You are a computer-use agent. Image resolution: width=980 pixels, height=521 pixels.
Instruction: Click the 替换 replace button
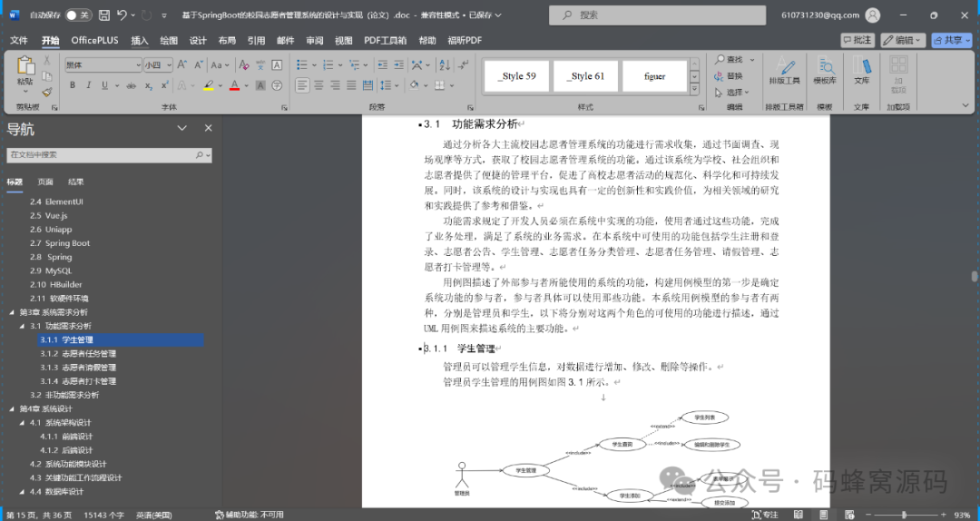pos(729,75)
